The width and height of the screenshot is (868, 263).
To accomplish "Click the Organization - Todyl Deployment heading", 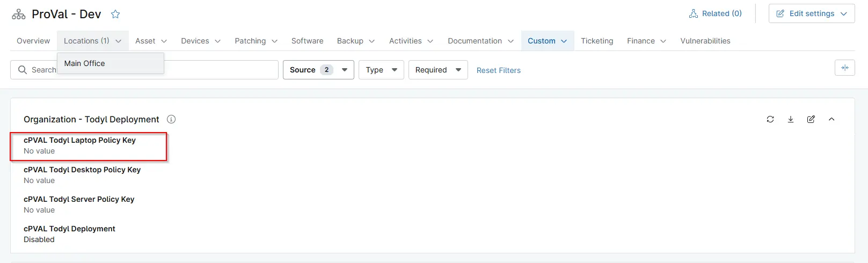I will point(91,119).
